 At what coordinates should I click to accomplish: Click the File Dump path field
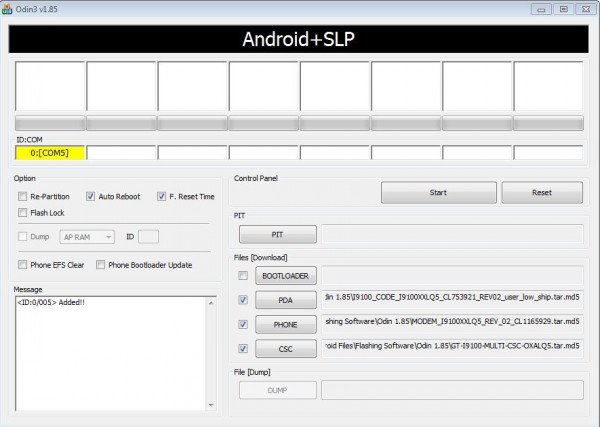452,390
